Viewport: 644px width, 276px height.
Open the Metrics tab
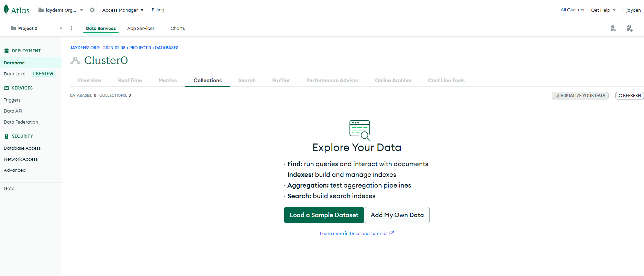[168, 81]
